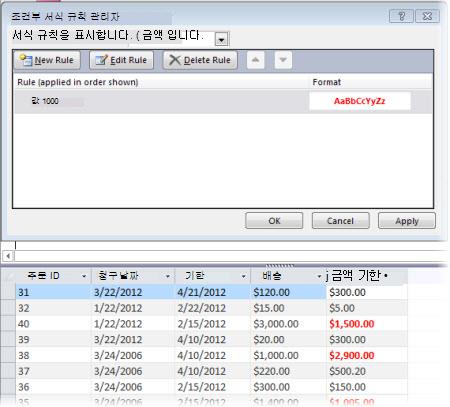Click the 3/22/2012 date in row 31
Screen dimensions: 450x407
(x=133, y=292)
